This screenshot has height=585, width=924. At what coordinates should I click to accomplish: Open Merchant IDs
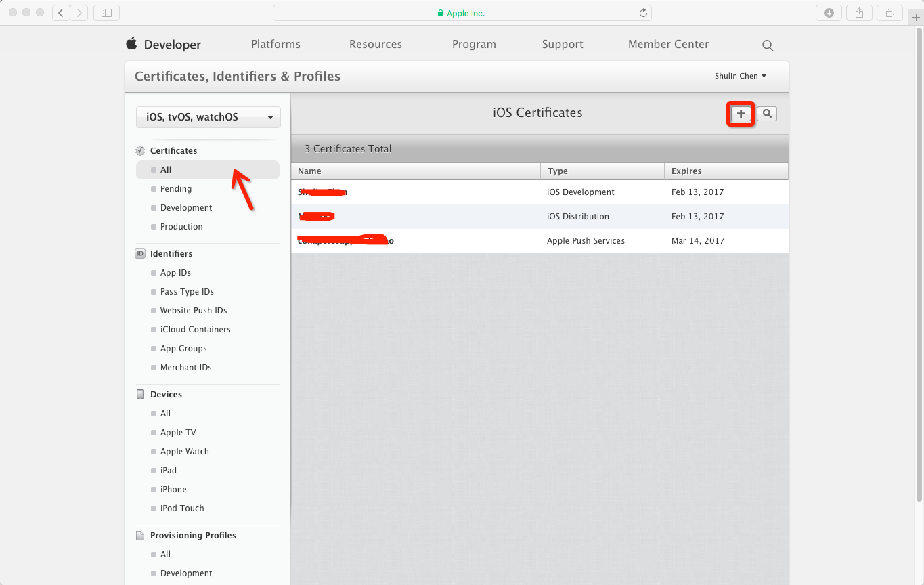(185, 368)
